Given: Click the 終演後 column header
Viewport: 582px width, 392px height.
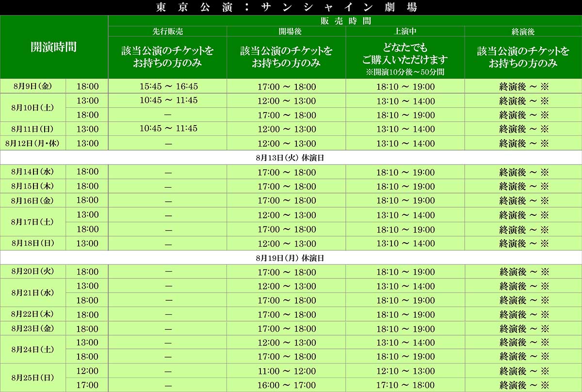Looking at the screenshot, I should 523,32.
